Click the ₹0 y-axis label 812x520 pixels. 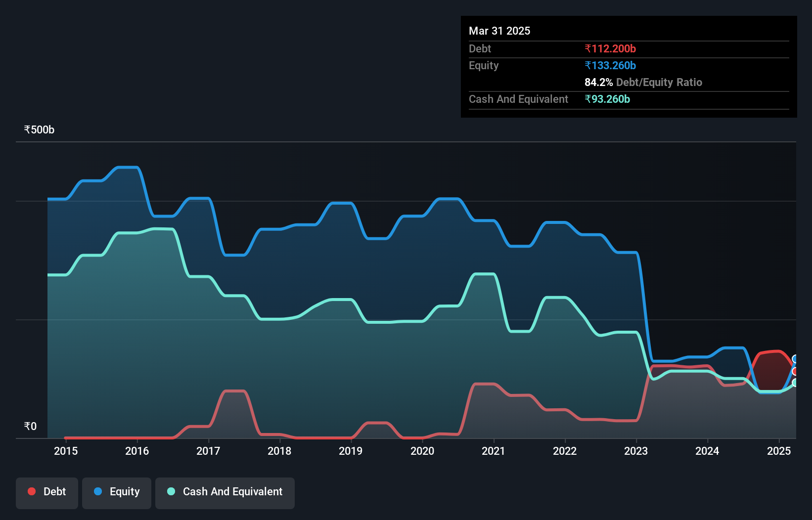[30, 426]
